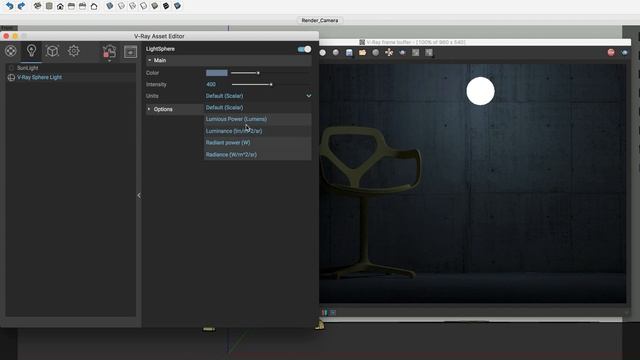The height and width of the screenshot is (360, 640).
Task: Click the track mouse crosshair icon
Action: [389, 52]
